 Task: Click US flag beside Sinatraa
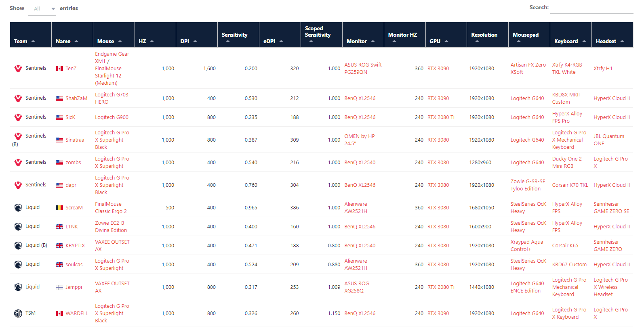tap(59, 140)
